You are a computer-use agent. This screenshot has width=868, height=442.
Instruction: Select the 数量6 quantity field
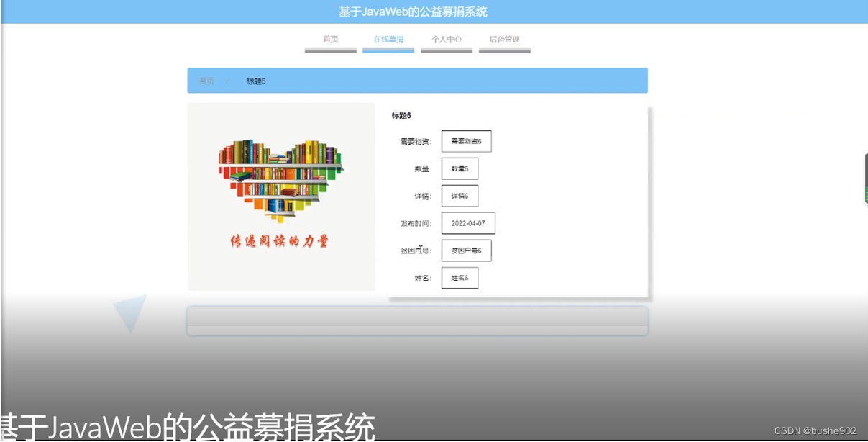[460, 168]
